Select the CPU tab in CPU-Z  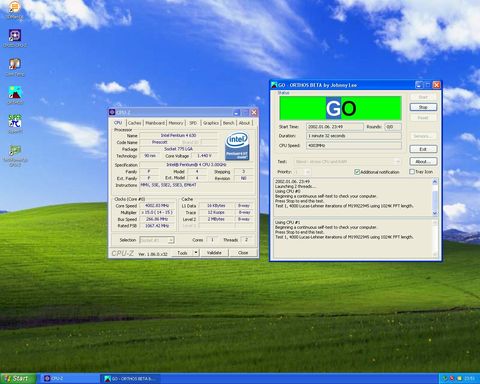click(x=118, y=123)
